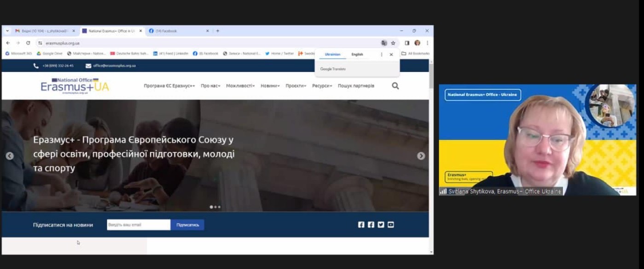
Task: Go to previous slide in hero carousel
Action: [10, 156]
